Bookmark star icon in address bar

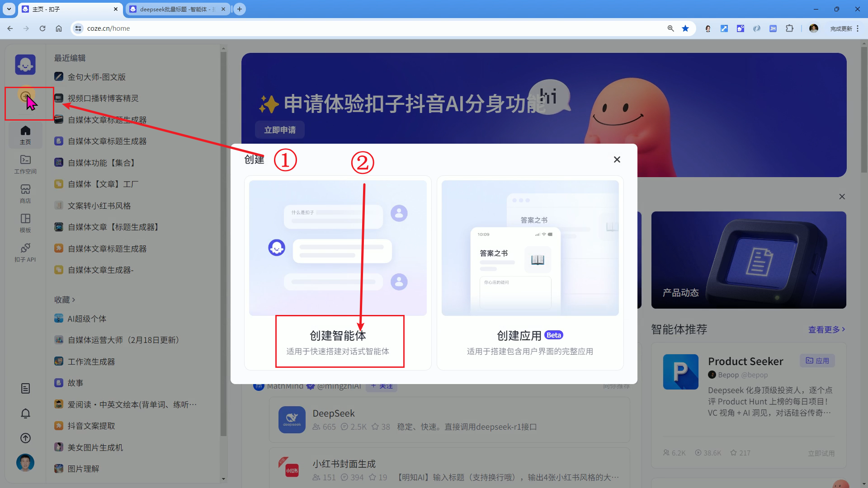(x=685, y=28)
